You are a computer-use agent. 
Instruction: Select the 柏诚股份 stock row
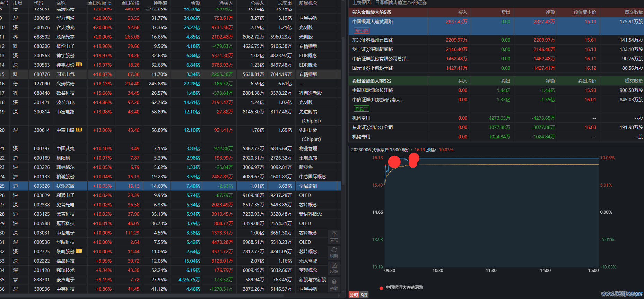(x=171, y=177)
